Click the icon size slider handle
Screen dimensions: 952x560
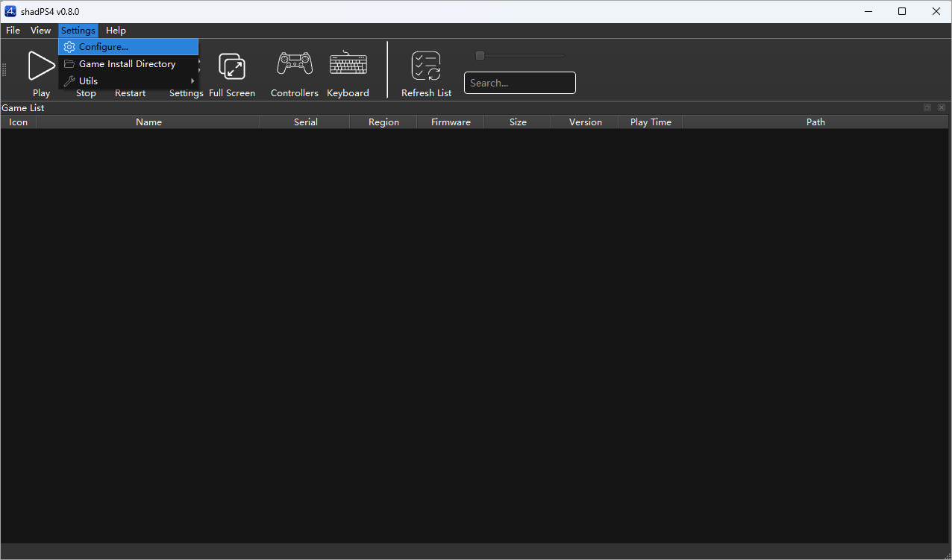480,55
